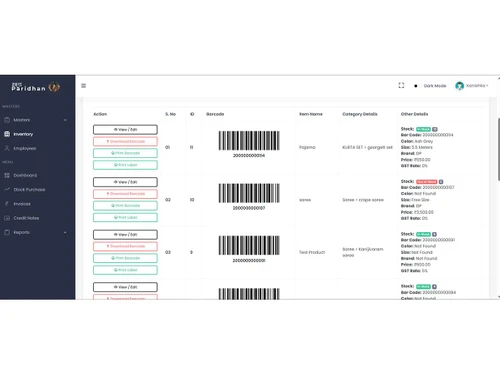
Task: Click the Barcode column header
Action: tap(215, 114)
